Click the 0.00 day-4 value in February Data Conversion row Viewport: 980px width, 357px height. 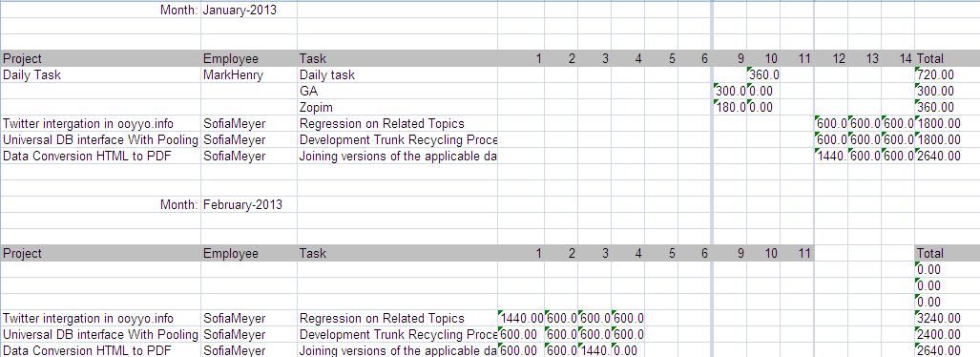click(x=628, y=350)
